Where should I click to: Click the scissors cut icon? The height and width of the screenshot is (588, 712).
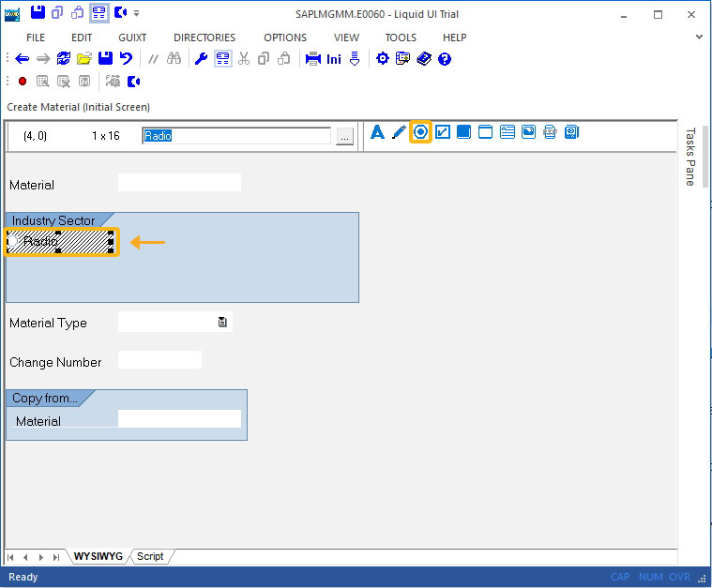click(x=244, y=58)
